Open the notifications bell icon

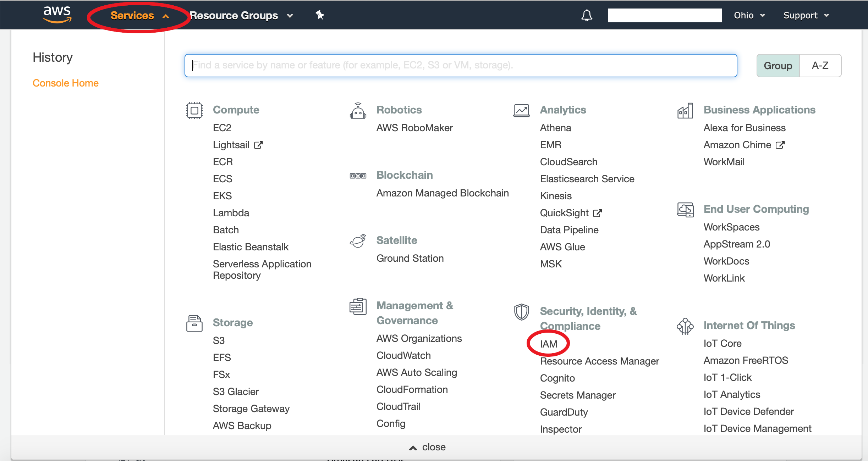click(587, 15)
